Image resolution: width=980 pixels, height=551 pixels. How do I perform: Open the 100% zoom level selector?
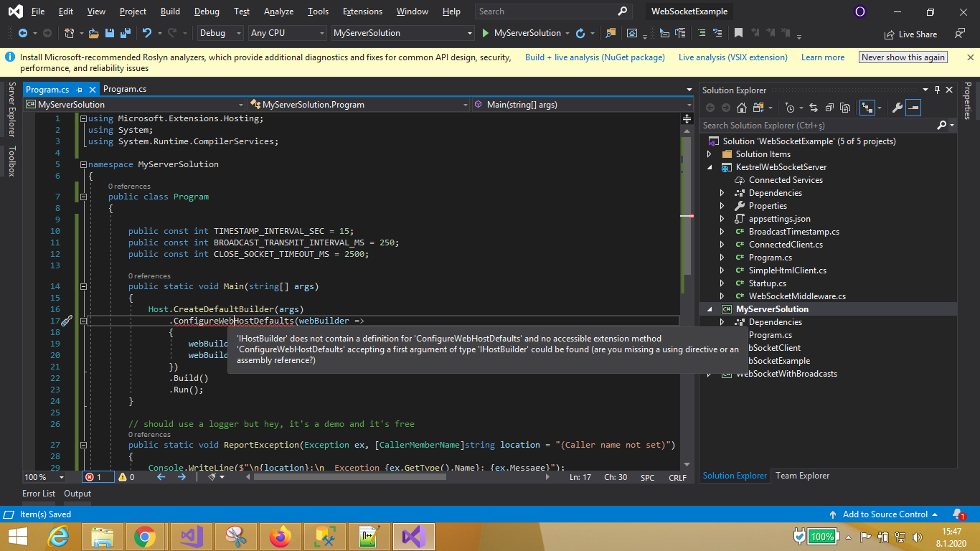43,477
